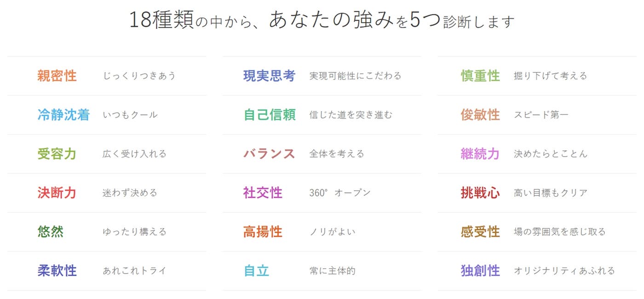Open the 挑戦心 strength entry
Image resolution: width=644 pixels, height=299 pixels.
tap(480, 193)
